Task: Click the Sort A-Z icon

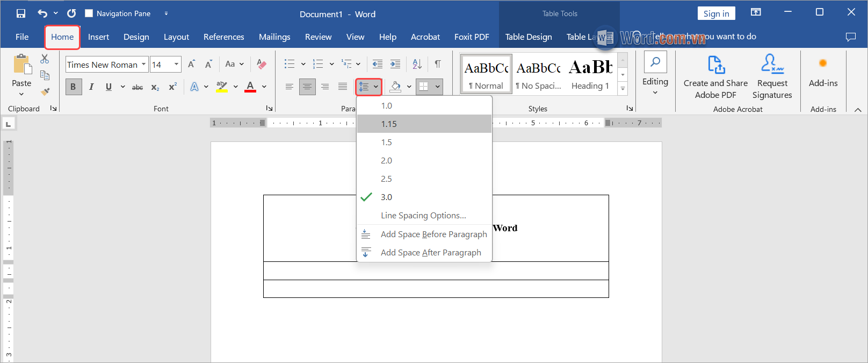Action: (x=417, y=65)
